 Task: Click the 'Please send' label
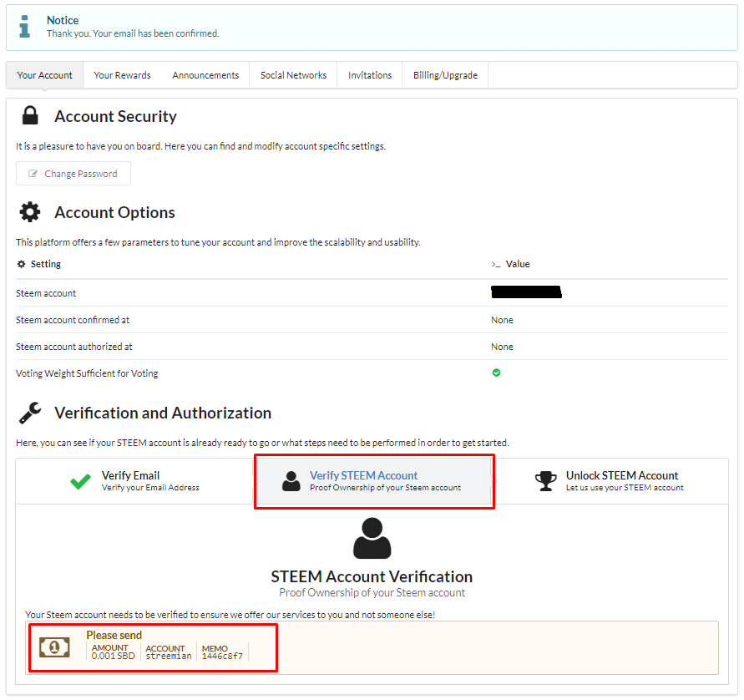(x=114, y=635)
